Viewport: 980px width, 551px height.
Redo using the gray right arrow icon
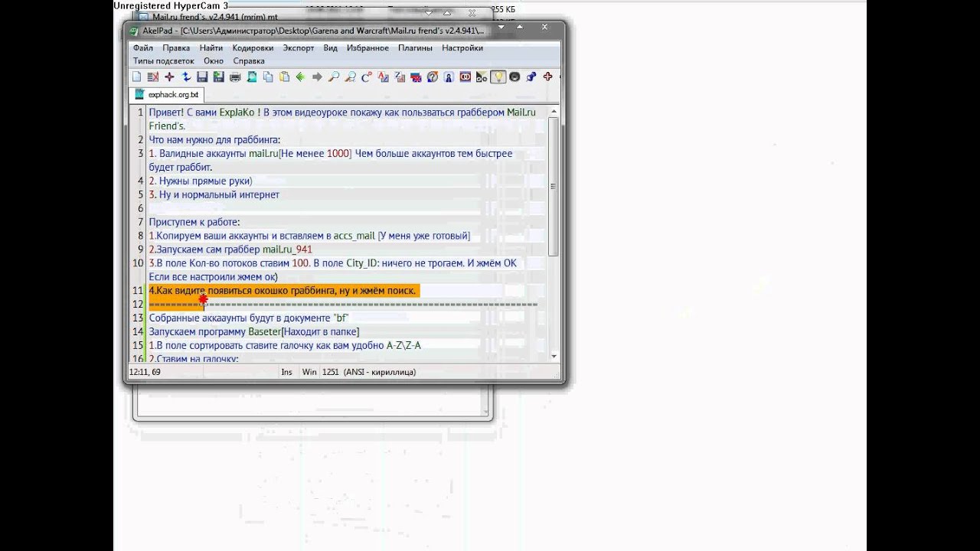click(318, 77)
